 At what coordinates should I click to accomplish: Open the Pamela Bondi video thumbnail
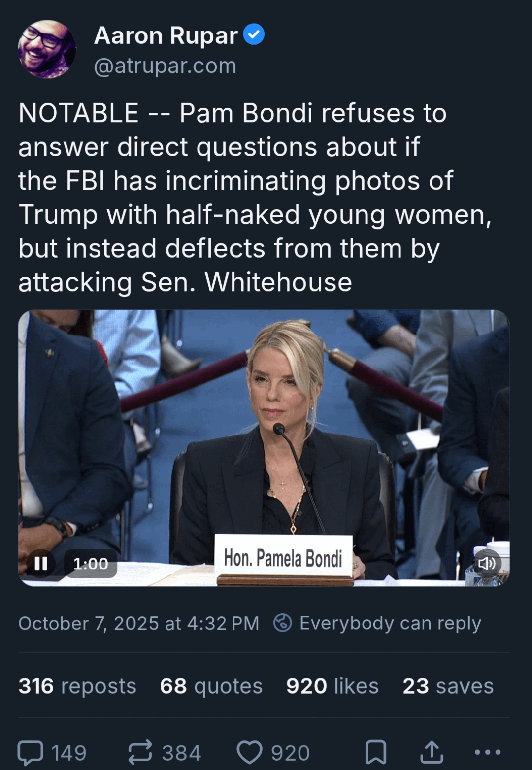pyautogui.click(x=264, y=443)
